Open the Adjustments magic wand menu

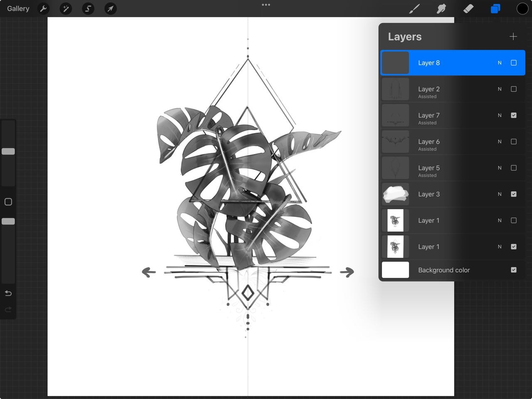tap(66, 9)
